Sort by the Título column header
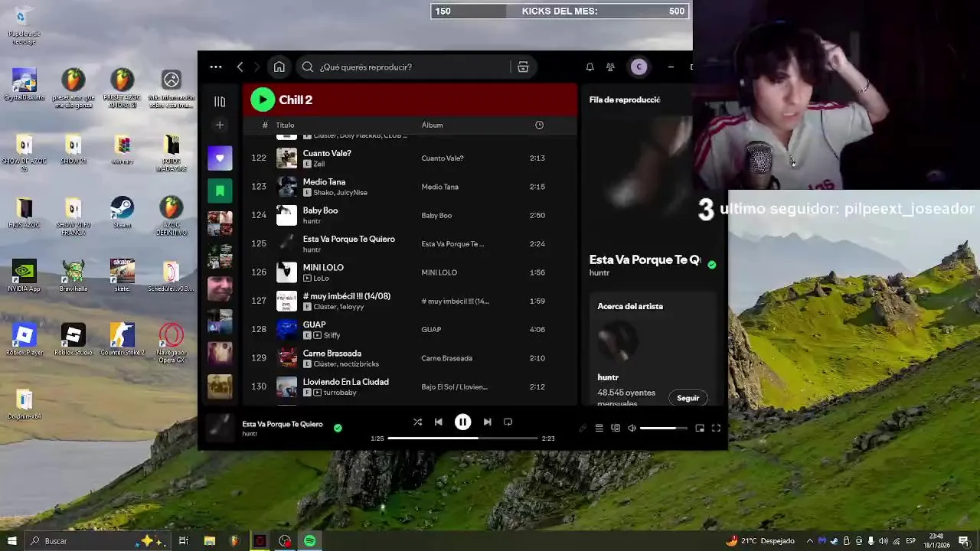980x551 pixels. [285, 126]
